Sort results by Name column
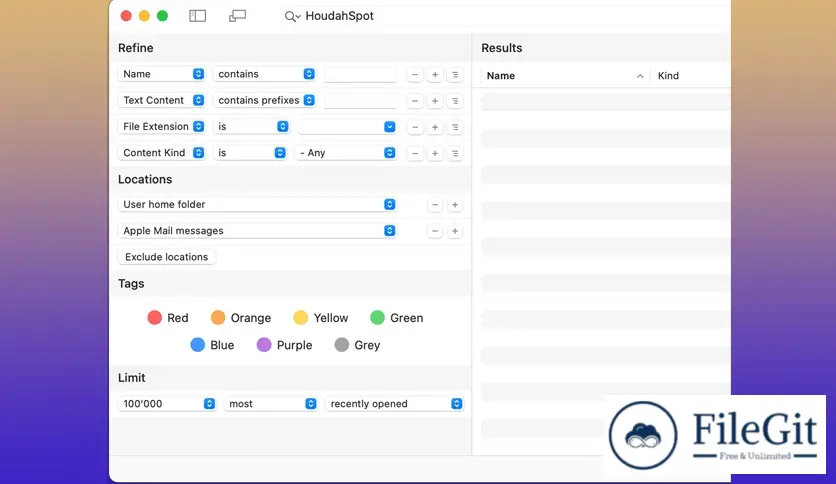 (565, 76)
